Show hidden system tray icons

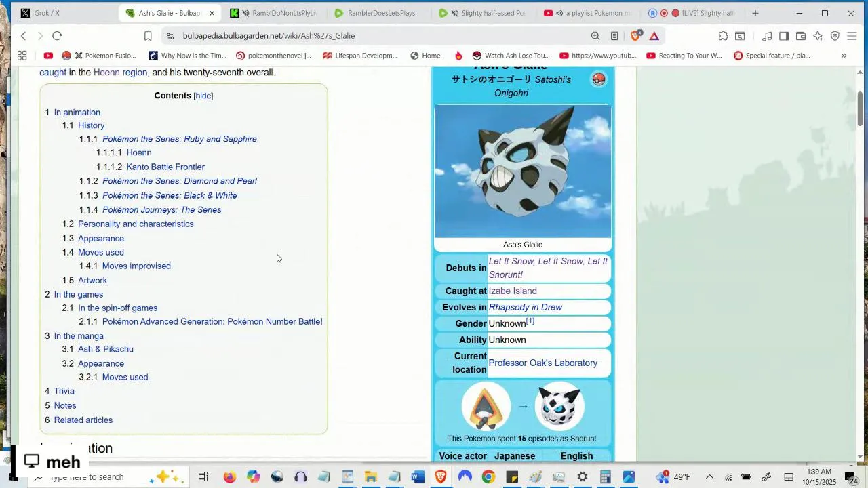pos(709,477)
